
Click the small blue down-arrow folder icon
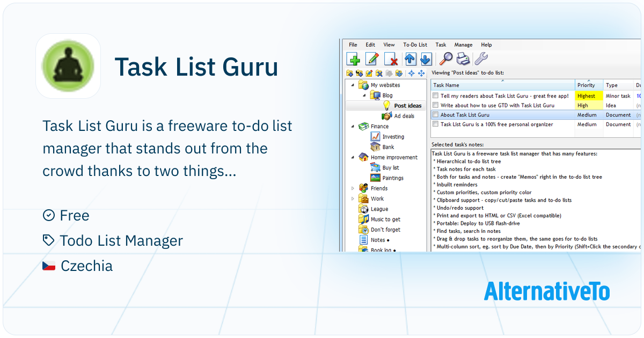(399, 73)
